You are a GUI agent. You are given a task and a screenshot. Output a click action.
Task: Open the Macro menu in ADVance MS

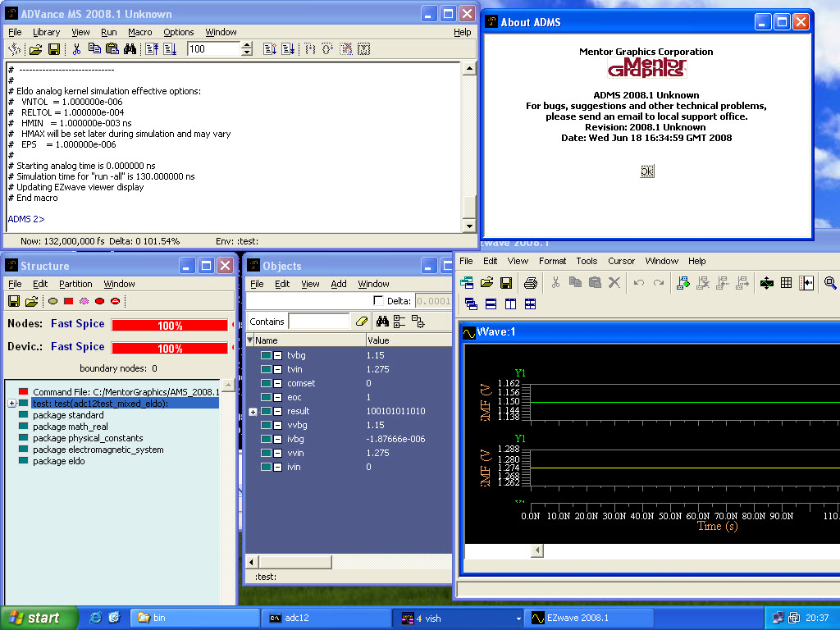click(x=139, y=32)
